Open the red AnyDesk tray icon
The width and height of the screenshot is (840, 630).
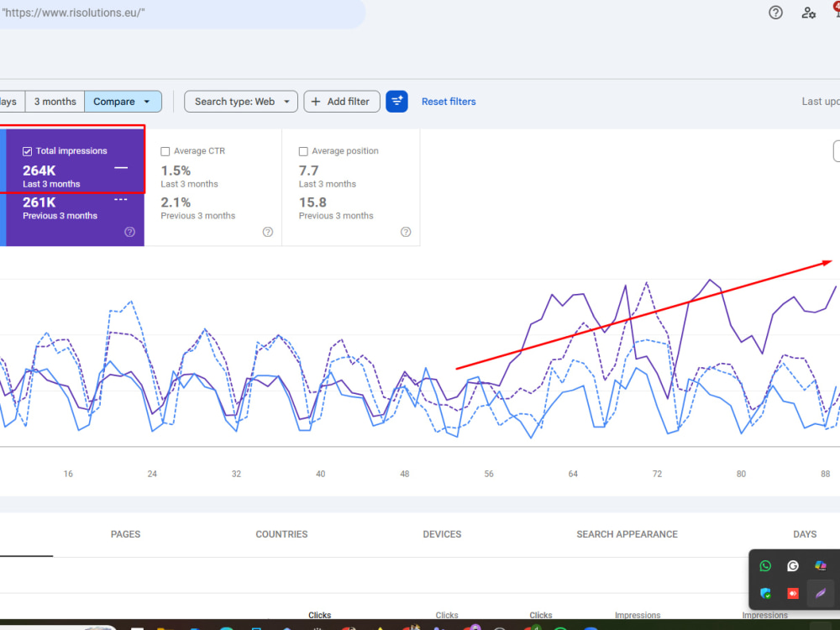pos(793,593)
